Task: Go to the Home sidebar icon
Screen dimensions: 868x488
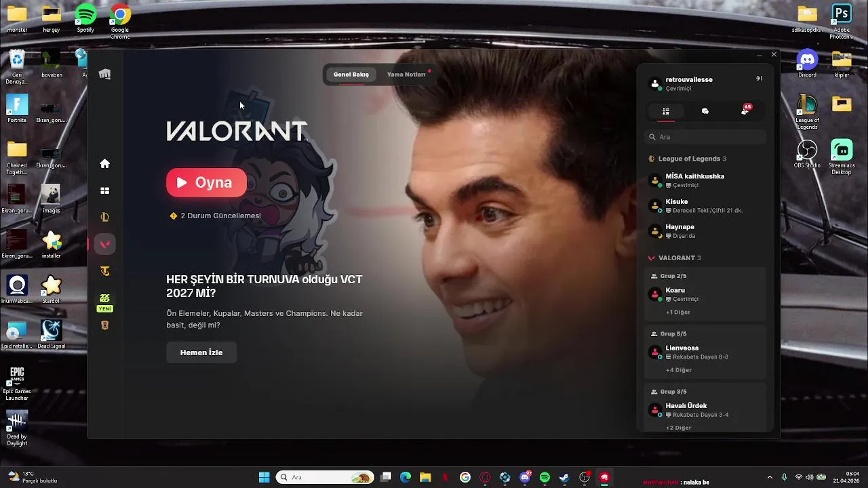Action: point(104,163)
